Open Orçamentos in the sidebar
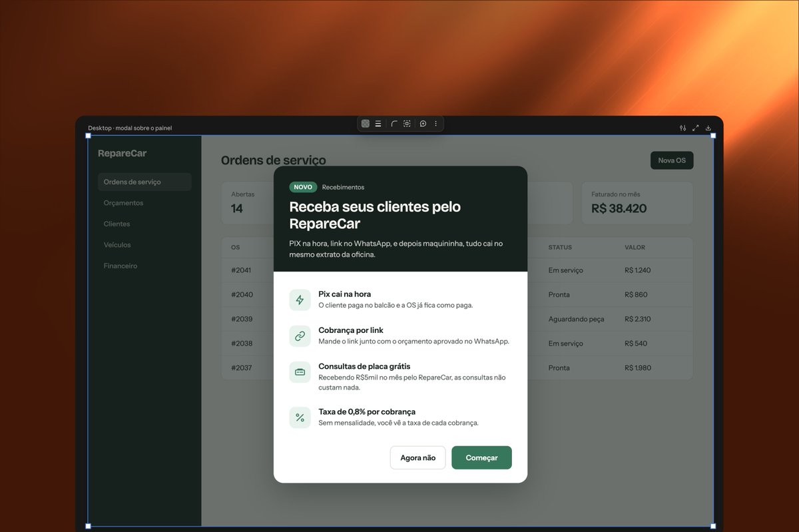 (123, 203)
